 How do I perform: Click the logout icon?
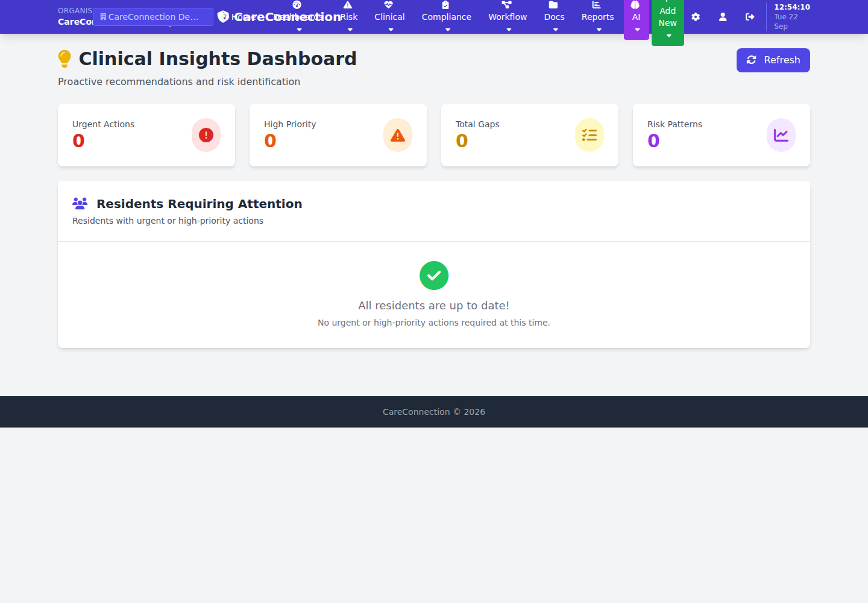750,17
